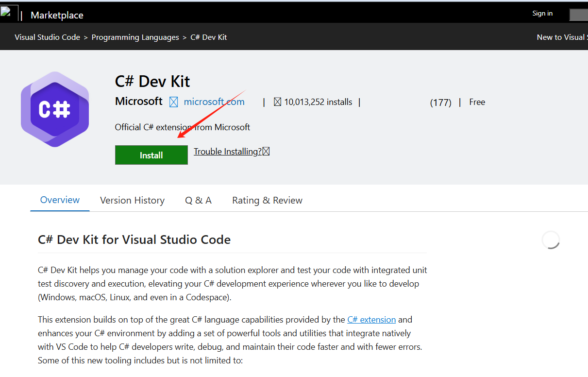The width and height of the screenshot is (588, 377).
Task: Open the Q & A tab
Action: click(x=198, y=200)
